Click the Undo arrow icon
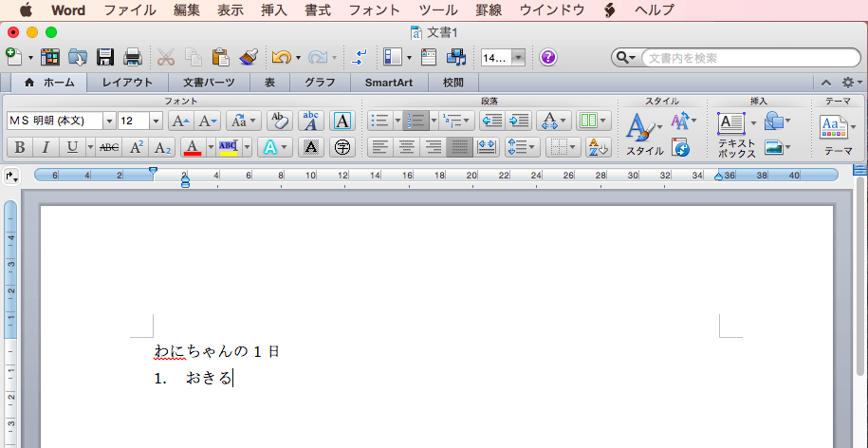 [x=281, y=57]
